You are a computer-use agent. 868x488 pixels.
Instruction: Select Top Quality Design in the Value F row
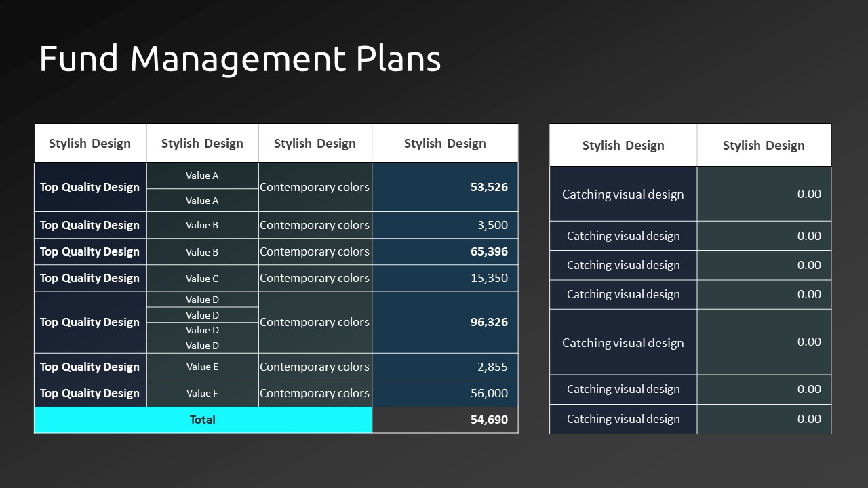(90, 393)
